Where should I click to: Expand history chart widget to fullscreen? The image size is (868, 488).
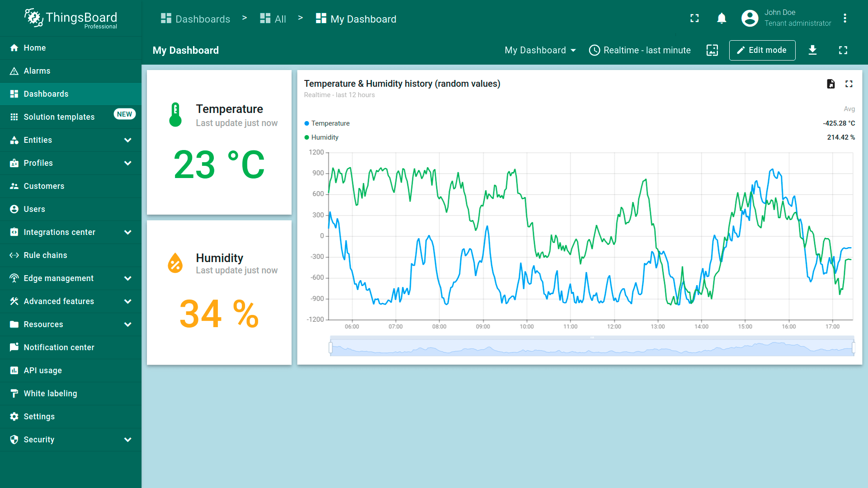(849, 84)
